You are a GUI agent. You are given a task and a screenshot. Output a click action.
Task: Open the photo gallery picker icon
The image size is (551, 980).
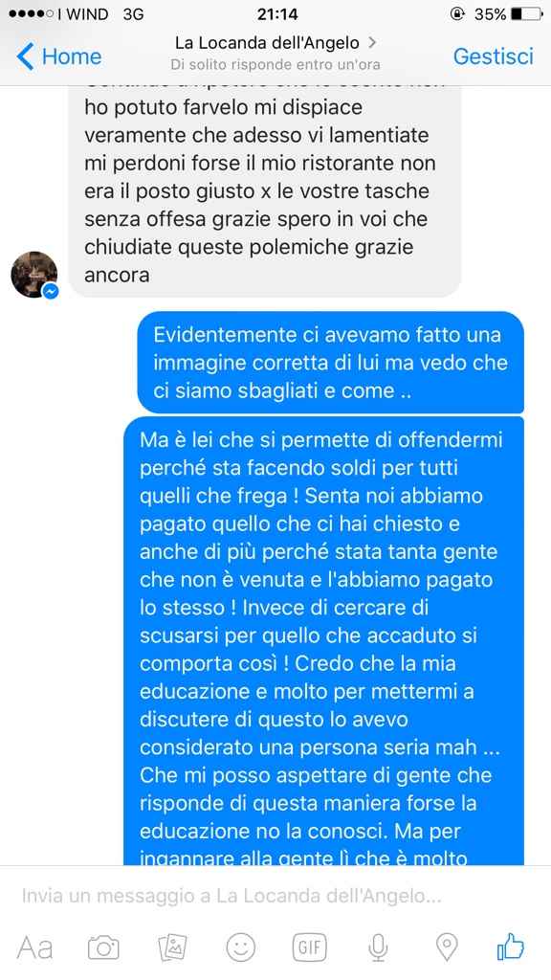(172, 947)
